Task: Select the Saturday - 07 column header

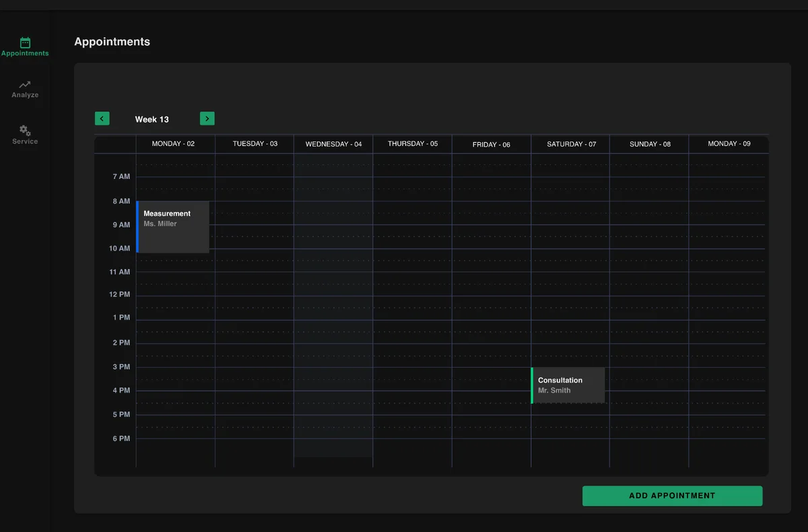Action: point(572,144)
